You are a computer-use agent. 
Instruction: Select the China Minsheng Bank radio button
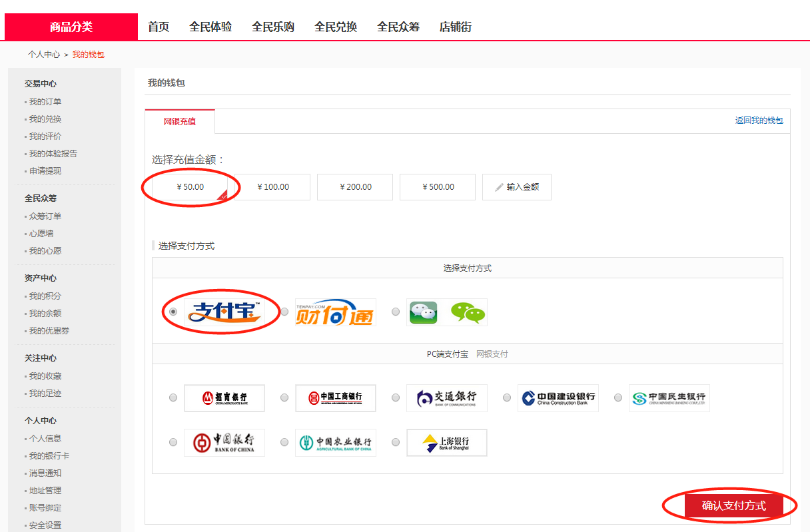pyautogui.click(x=618, y=398)
